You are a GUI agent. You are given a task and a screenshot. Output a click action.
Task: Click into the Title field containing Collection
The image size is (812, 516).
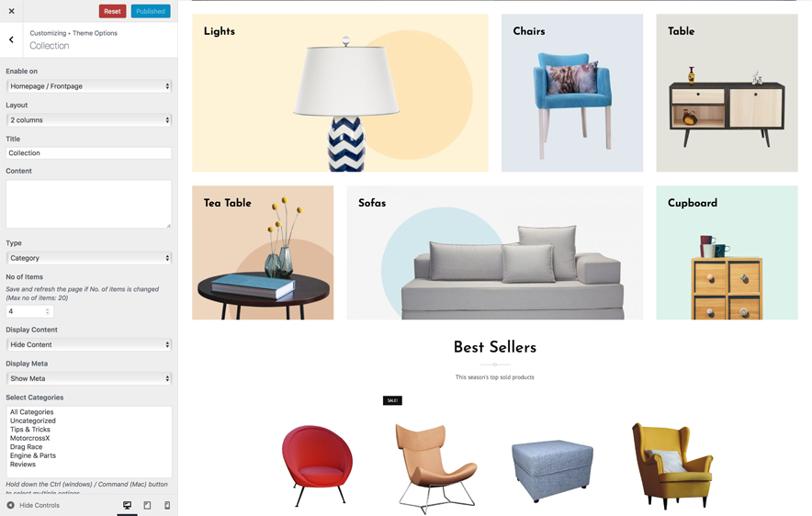88,153
